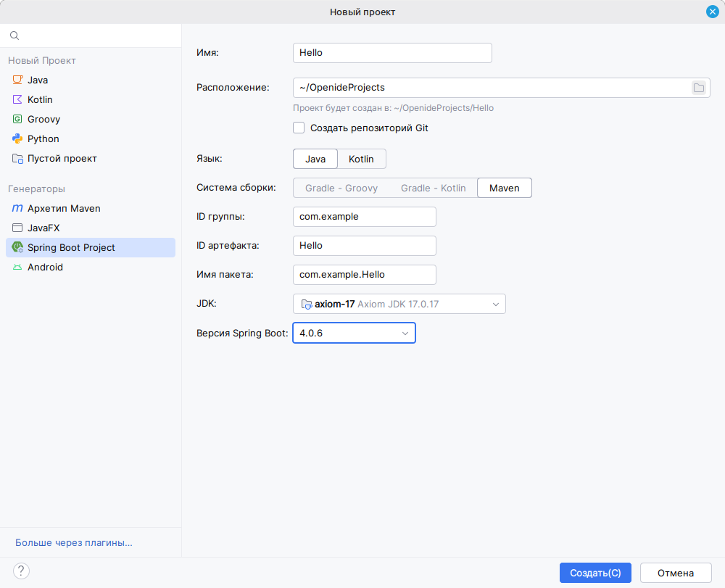Image resolution: width=725 pixels, height=588 pixels.
Task: Click the 'Система сборки:' label
Action: [236, 187]
